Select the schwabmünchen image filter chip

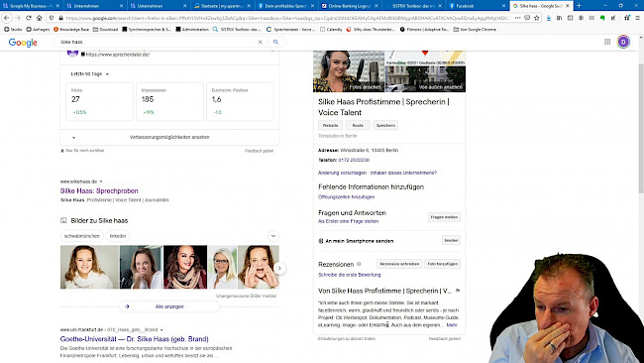coord(82,236)
